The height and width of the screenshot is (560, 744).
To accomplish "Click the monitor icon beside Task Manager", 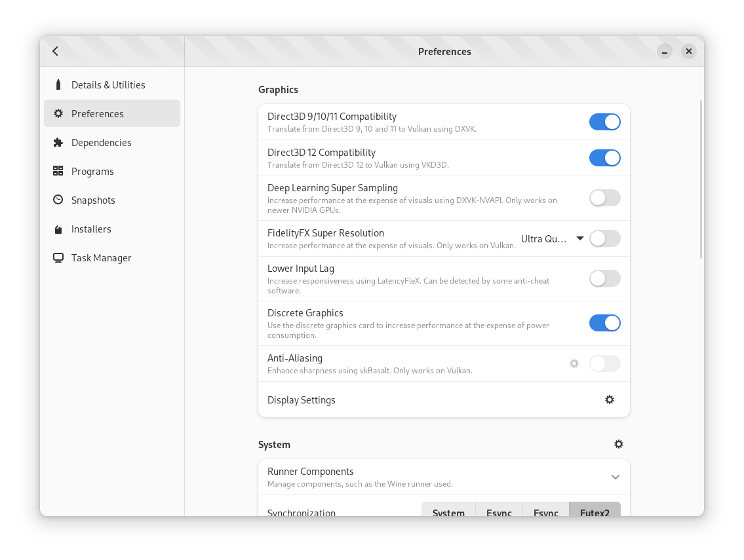I will [x=58, y=258].
